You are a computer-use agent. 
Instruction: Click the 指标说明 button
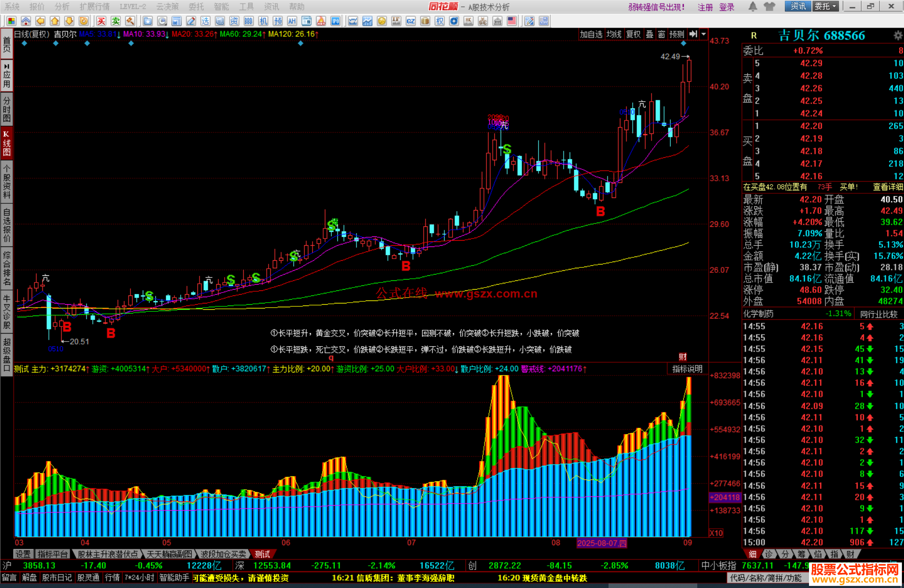[x=687, y=369]
